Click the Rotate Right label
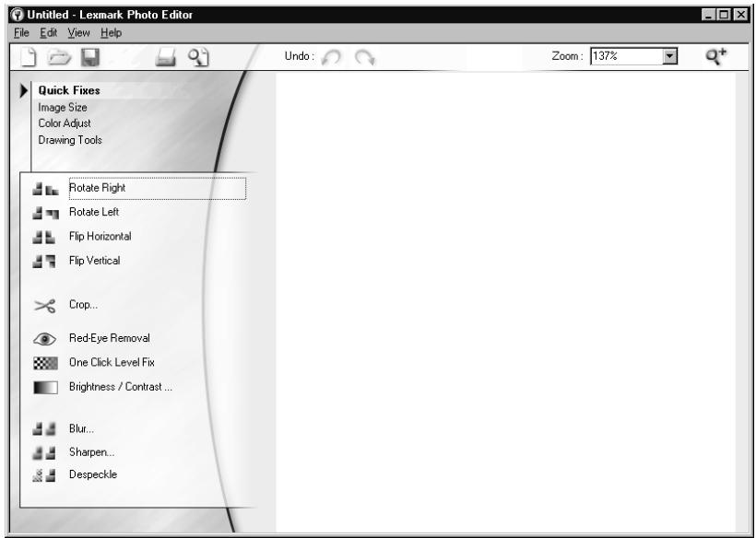This screenshot has height=538, width=756. click(98, 188)
